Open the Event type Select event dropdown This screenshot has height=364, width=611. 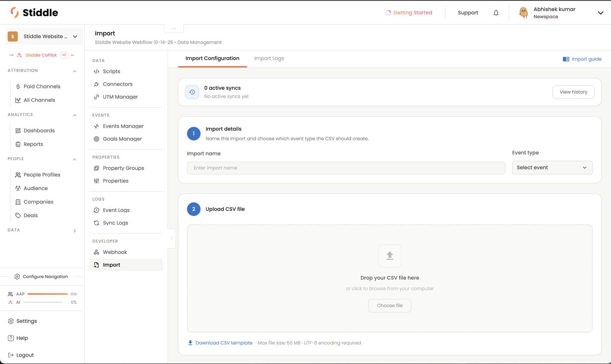(x=552, y=168)
